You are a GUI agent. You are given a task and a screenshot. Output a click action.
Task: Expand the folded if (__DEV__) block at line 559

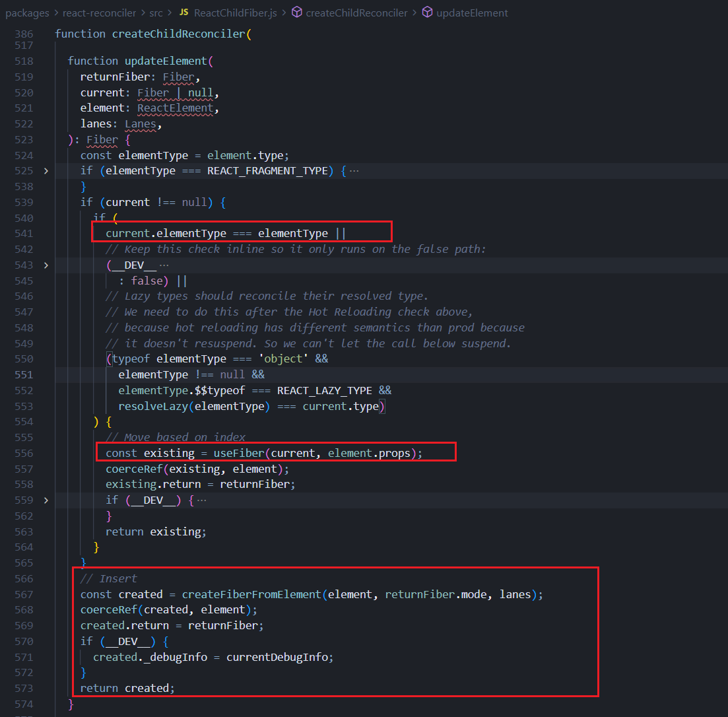46,500
